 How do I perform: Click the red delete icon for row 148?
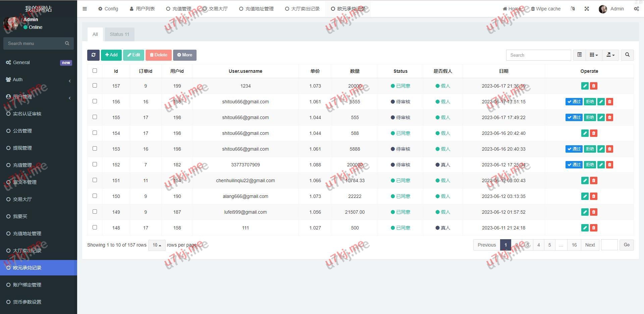(593, 228)
